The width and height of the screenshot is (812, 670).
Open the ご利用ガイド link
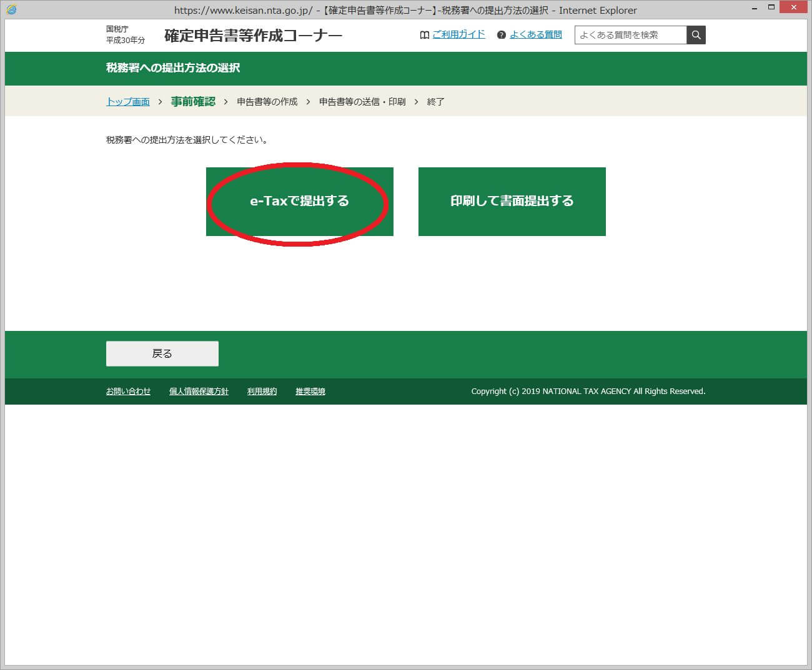[458, 34]
